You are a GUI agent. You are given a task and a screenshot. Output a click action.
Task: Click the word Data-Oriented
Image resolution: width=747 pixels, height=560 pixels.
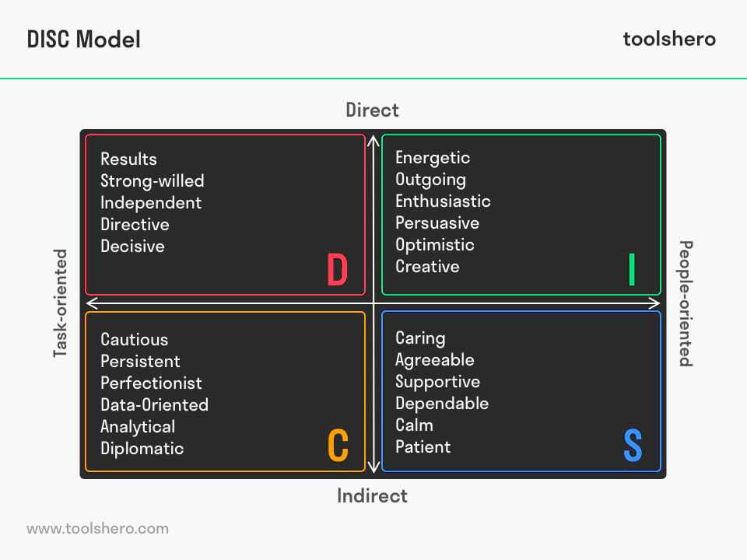(154, 404)
